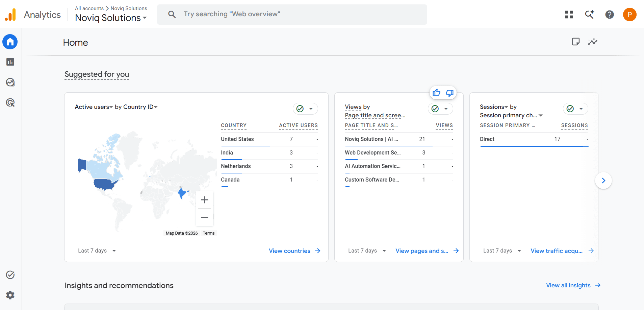
Task: Click the COUNTRY column header
Action: pos(234,125)
